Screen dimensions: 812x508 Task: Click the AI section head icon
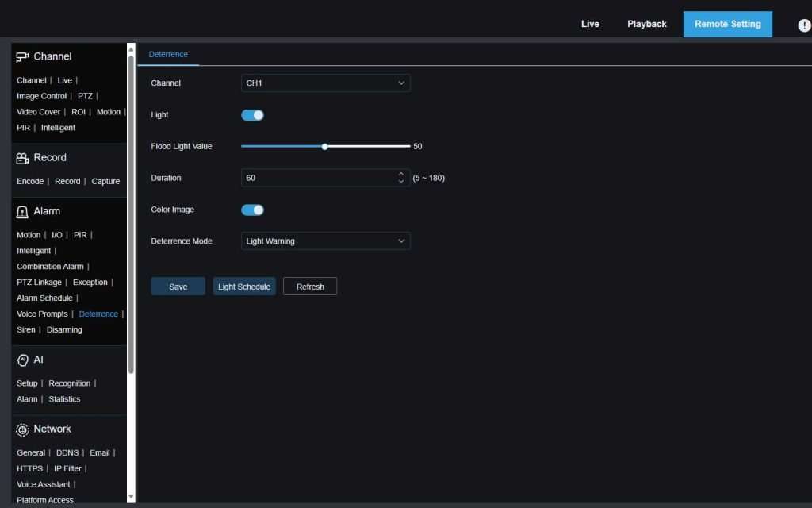tap(22, 360)
